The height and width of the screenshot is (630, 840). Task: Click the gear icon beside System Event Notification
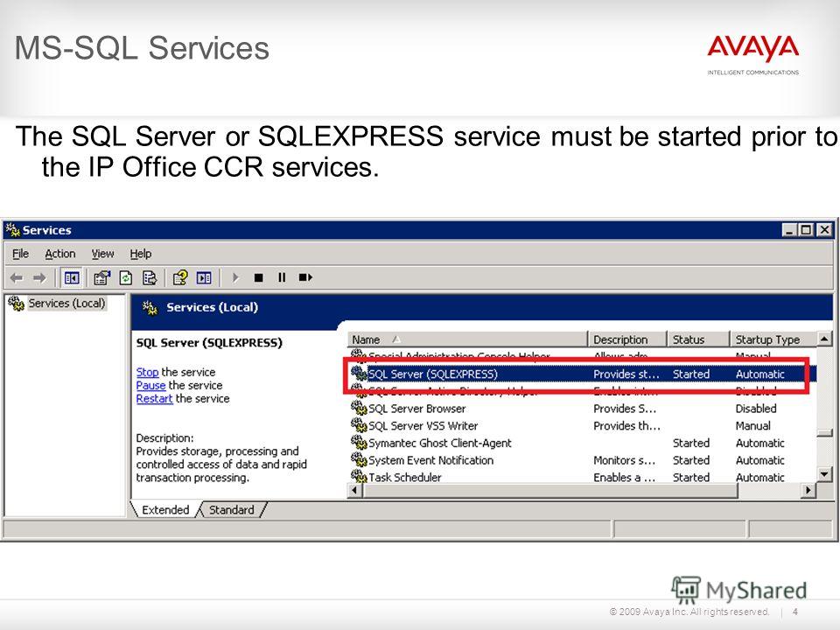tap(359, 459)
